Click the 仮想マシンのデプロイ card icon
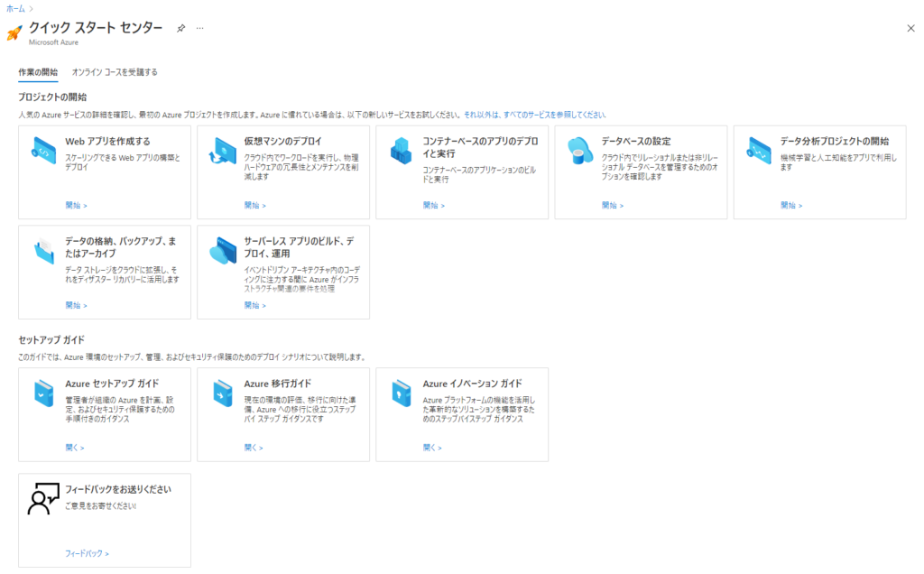The image size is (924, 574). click(222, 151)
